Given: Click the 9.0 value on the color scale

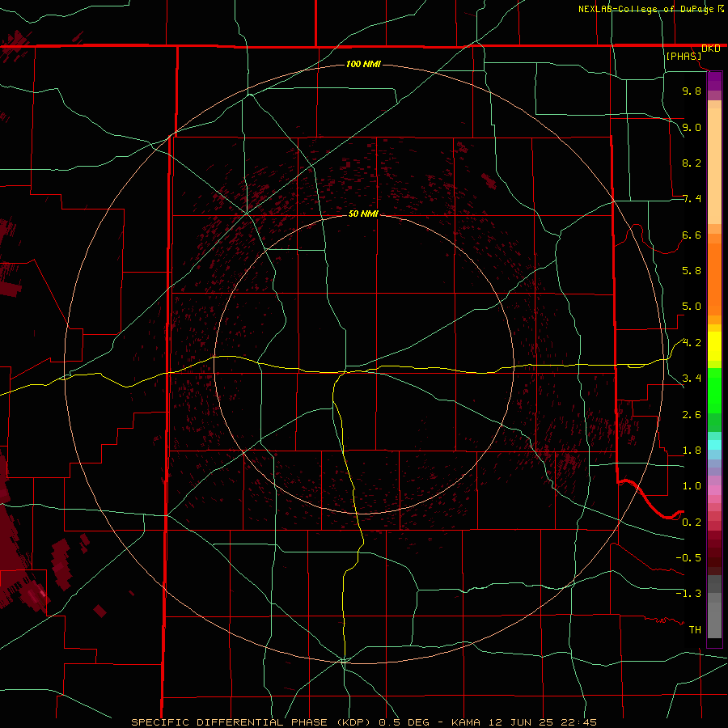Looking at the screenshot, I should pos(692,127).
